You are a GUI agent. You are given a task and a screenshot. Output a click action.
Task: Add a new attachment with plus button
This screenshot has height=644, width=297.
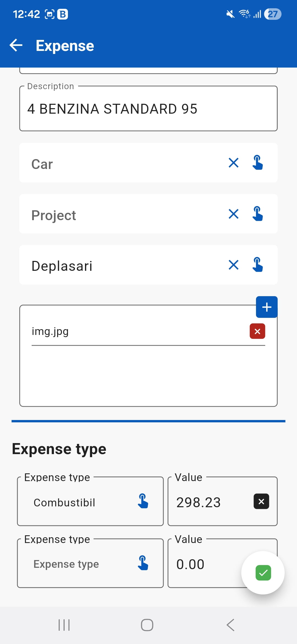click(x=266, y=307)
